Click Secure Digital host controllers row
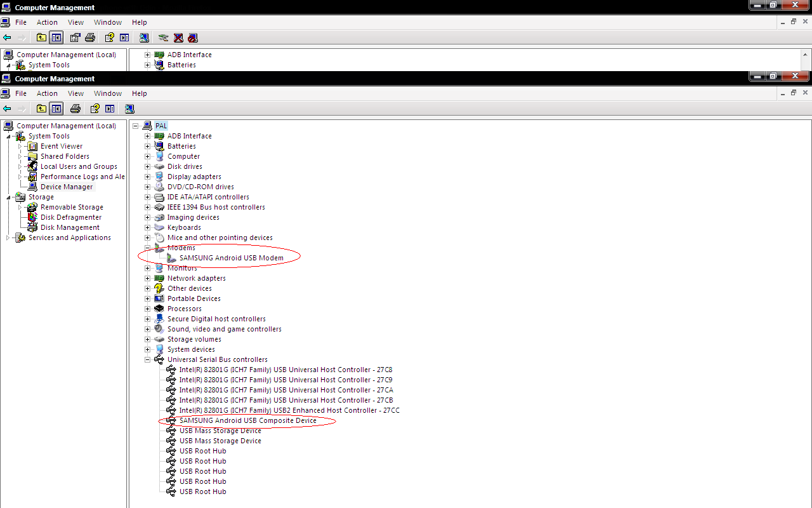Screen dimensions: 812x508 point(216,319)
